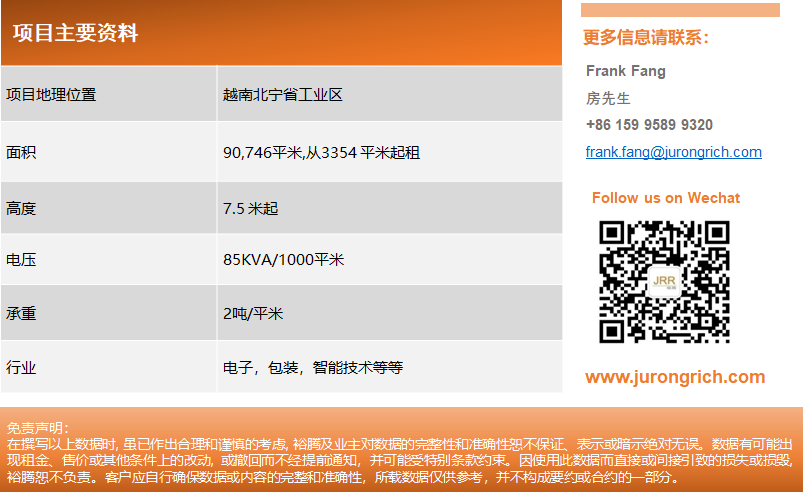Screen dimensions: 804x492
Task: Click the JRR logo inside the QR code
Action: (664, 281)
